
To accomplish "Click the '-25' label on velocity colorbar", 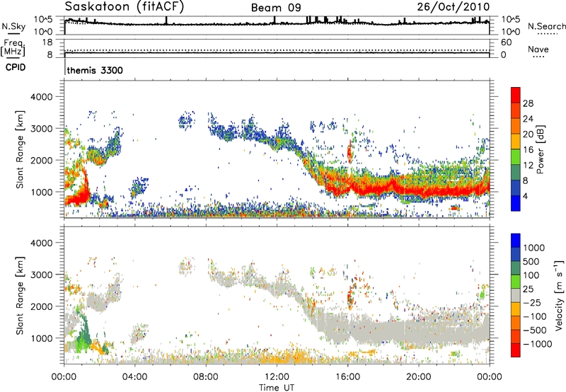I will (x=533, y=302).
